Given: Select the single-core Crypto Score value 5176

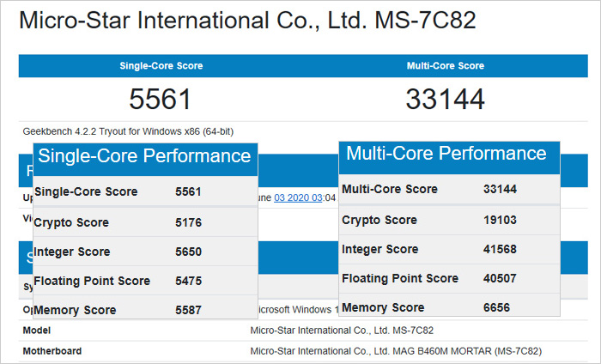Looking at the screenshot, I should click(x=188, y=222).
